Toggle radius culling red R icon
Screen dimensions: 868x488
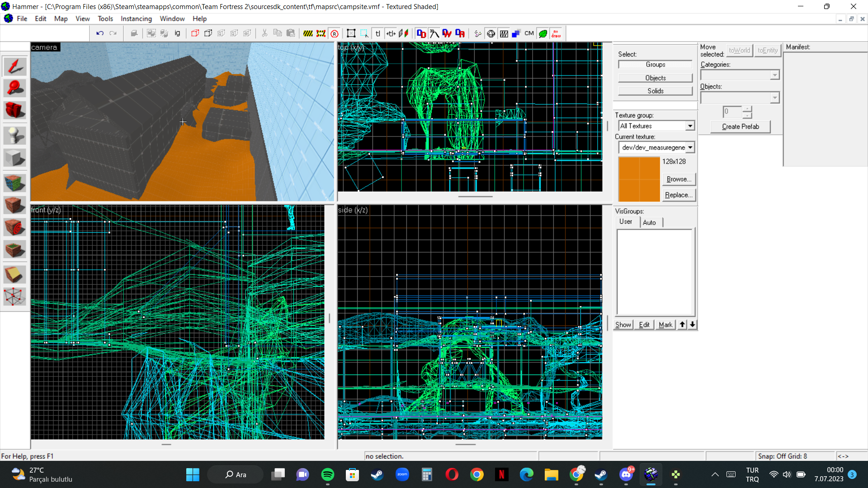point(335,33)
